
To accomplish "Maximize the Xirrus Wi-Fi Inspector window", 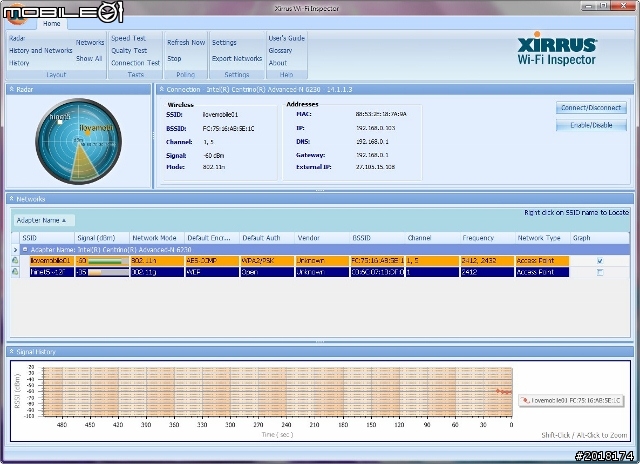I will 603,6.
